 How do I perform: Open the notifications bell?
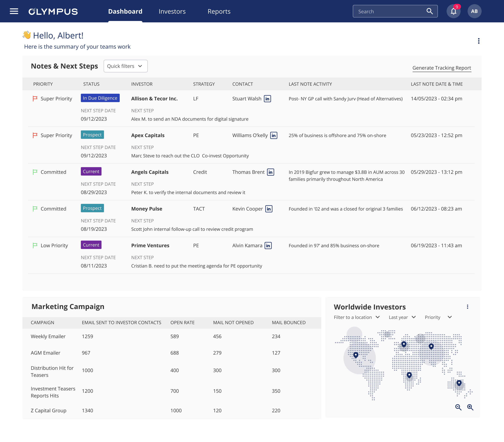[x=453, y=11]
